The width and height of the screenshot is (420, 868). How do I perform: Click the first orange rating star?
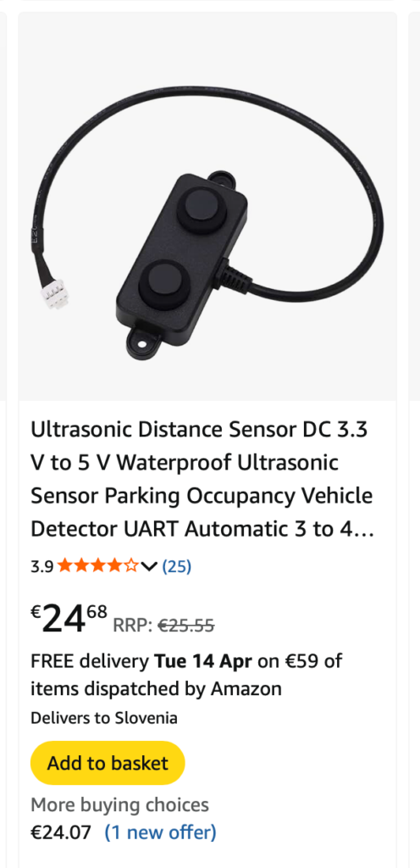pos(64,566)
